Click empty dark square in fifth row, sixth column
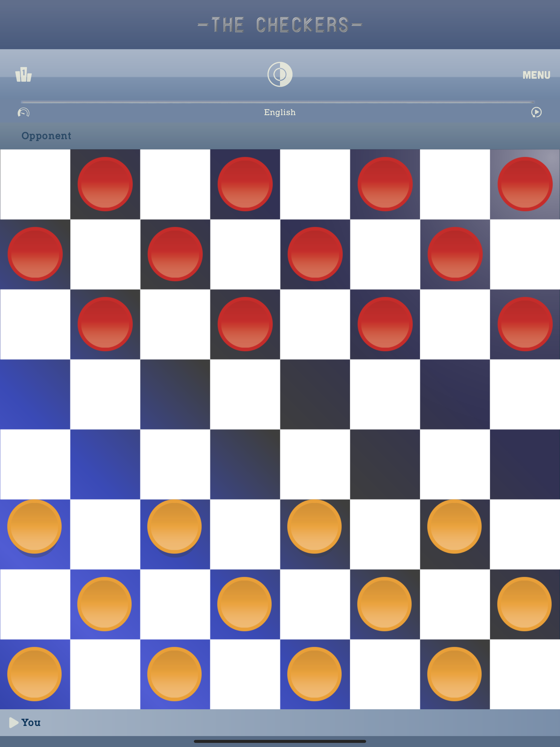 pyautogui.click(x=385, y=464)
